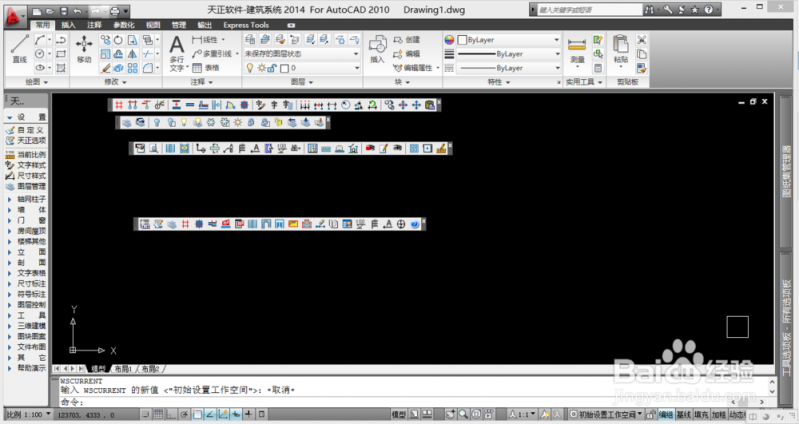
Task: Expand the 修改 panel dropdown
Action: point(116,82)
